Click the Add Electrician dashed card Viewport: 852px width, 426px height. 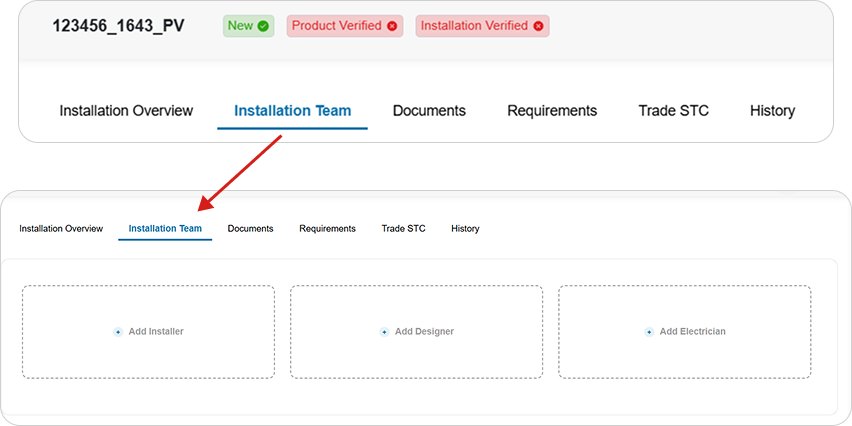[685, 332]
